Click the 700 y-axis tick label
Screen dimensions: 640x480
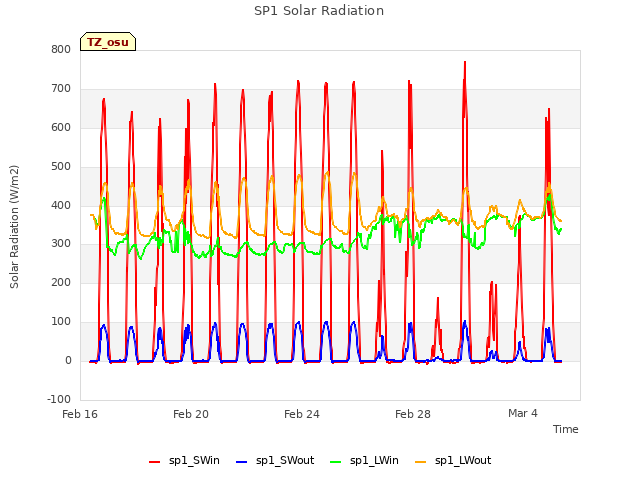61,89
